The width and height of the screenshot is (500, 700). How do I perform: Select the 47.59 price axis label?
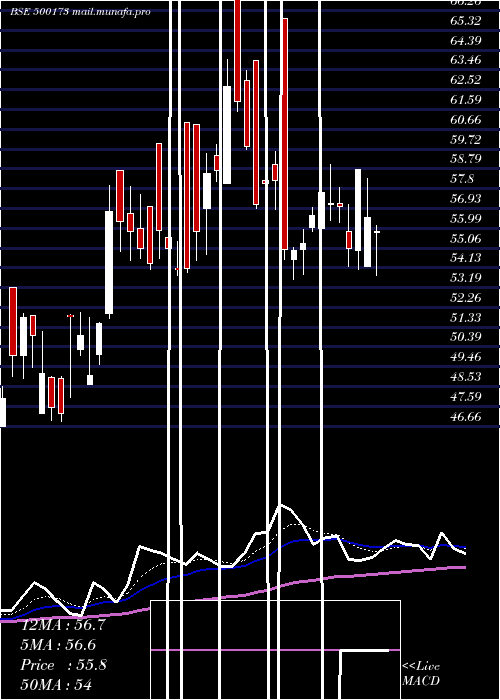click(466, 396)
